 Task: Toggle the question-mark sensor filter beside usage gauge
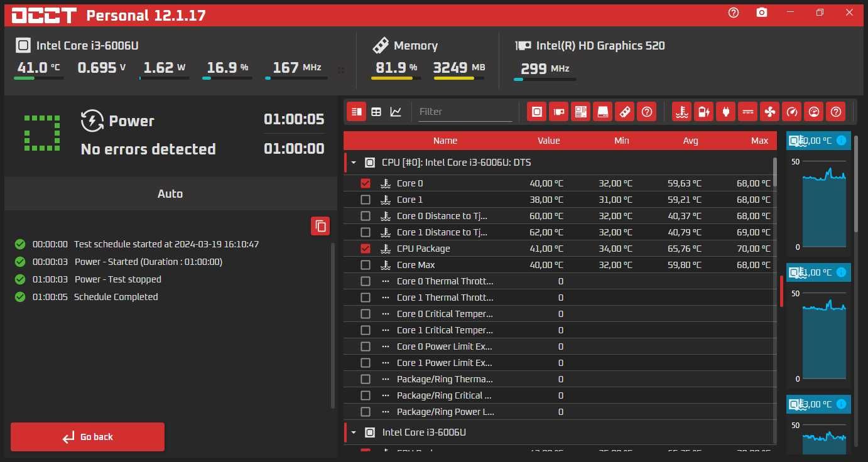(x=835, y=112)
